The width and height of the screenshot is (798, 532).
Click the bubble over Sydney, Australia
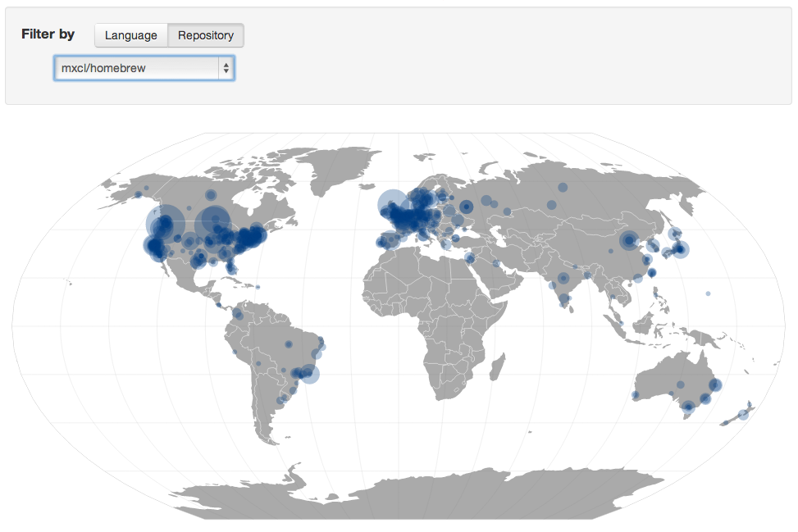[x=715, y=384]
